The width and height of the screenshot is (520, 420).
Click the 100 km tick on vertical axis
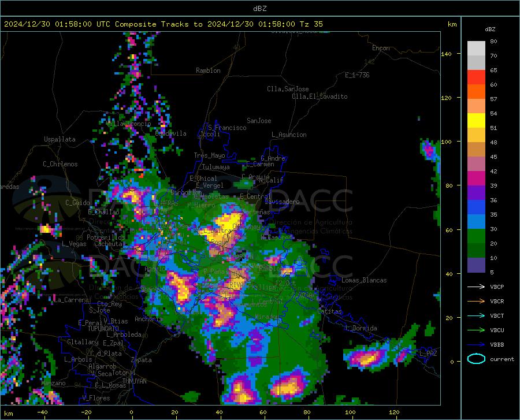(x=447, y=142)
